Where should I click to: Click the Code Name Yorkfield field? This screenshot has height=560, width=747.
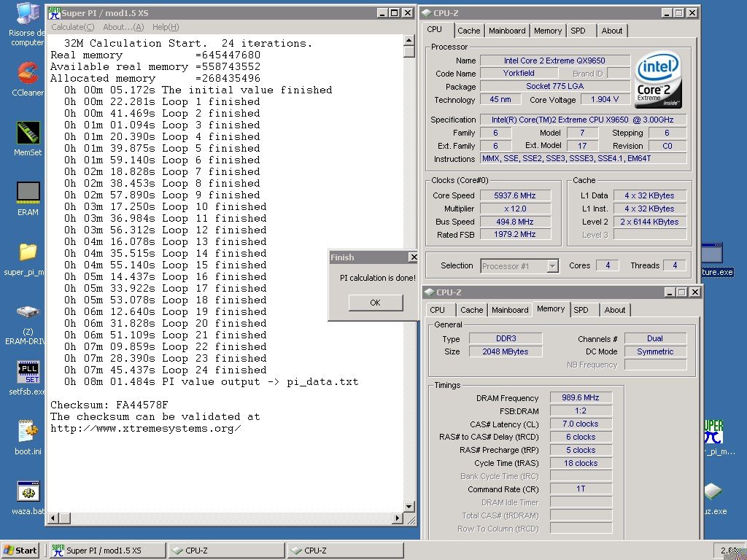point(519,73)
